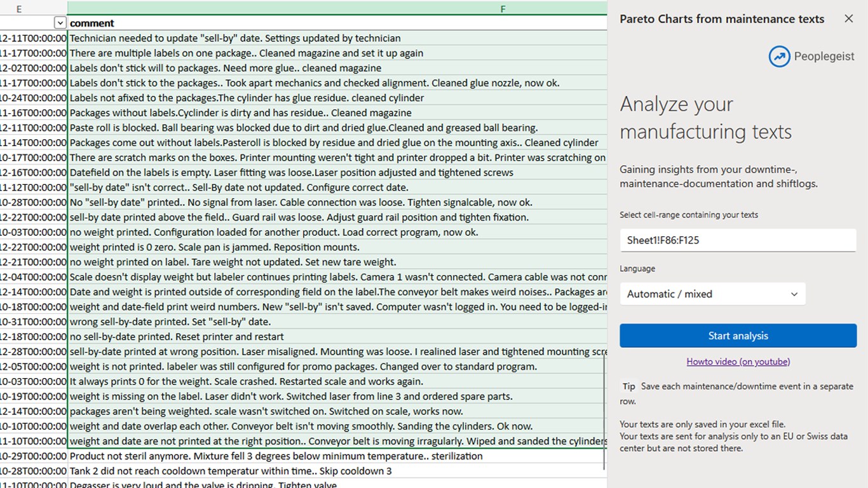Screen dimensions: 868x488
Task: Select cell 'weight is not printed. labeler was still'
Action: (337, 367)
